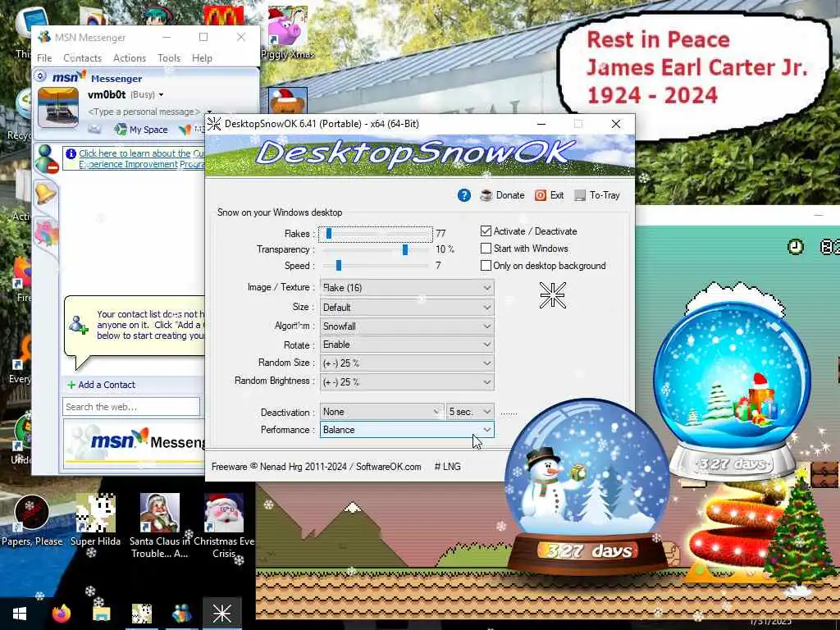Click the personal message field in Messenger

tap(144, 112)
